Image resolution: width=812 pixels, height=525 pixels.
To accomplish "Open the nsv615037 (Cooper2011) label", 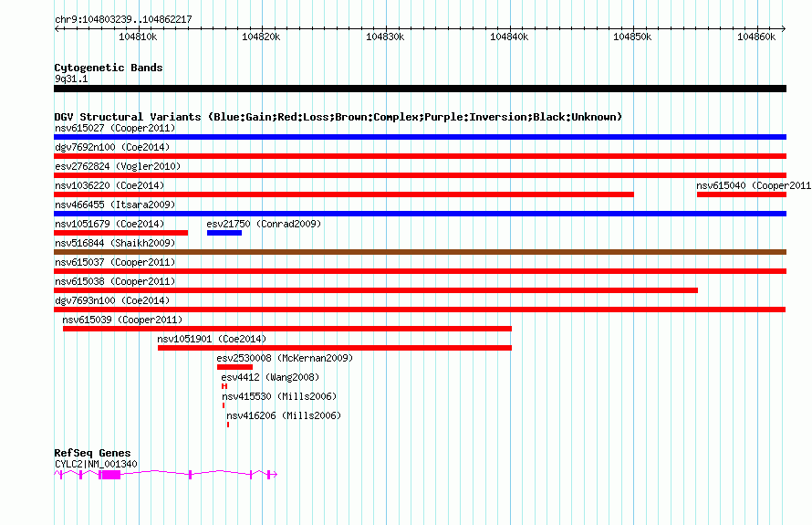I will pyautogui.click(x=115, y=262).
